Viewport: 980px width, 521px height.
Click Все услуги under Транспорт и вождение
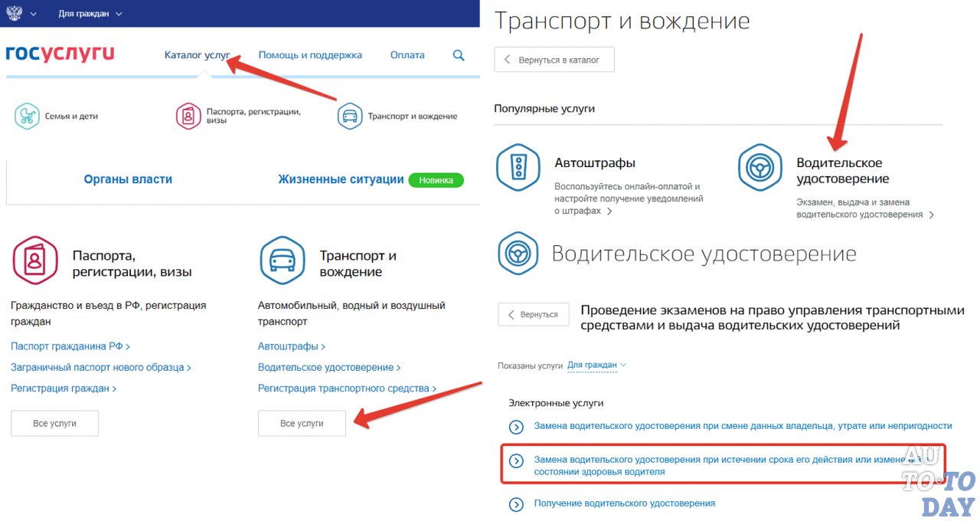click(x=302, y=423)
